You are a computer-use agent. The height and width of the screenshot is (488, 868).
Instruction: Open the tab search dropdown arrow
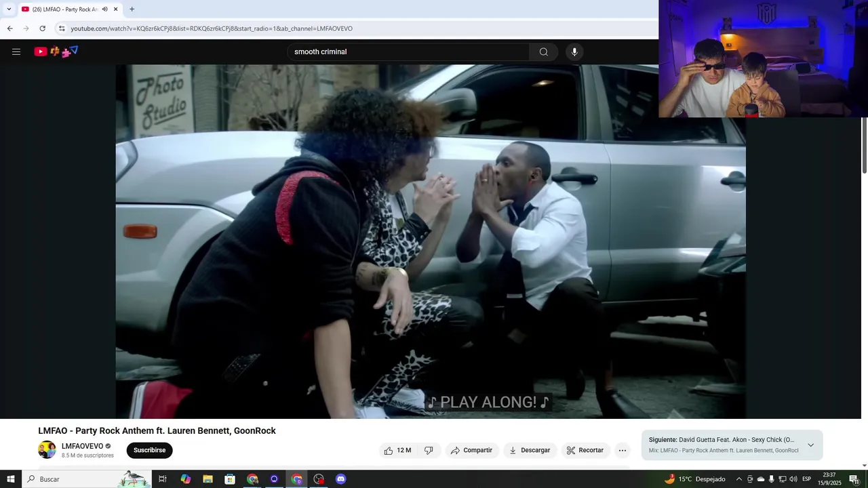click(9, 9)
